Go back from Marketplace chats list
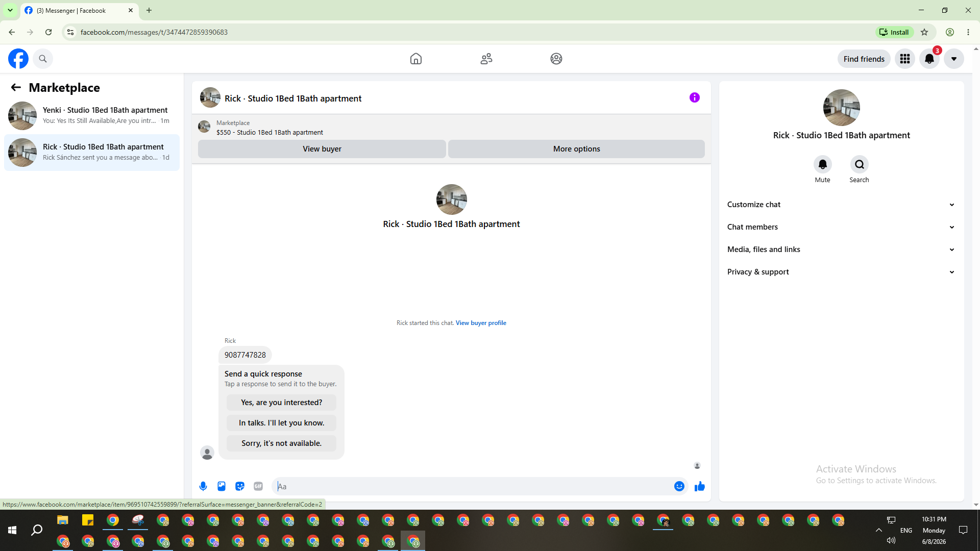 [x=16, y=87]
